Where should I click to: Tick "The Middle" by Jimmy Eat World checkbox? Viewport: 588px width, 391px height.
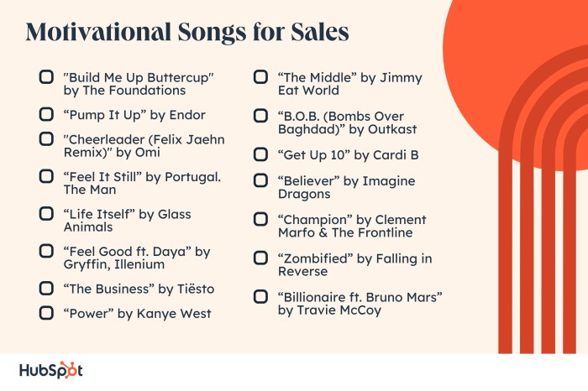pyautogui.click(x=260, y=77)
